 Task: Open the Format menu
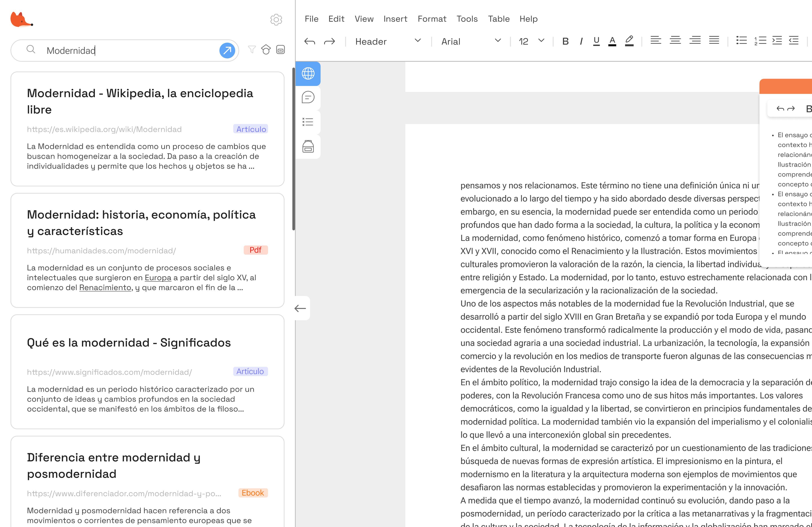click(x=432, y=19)
